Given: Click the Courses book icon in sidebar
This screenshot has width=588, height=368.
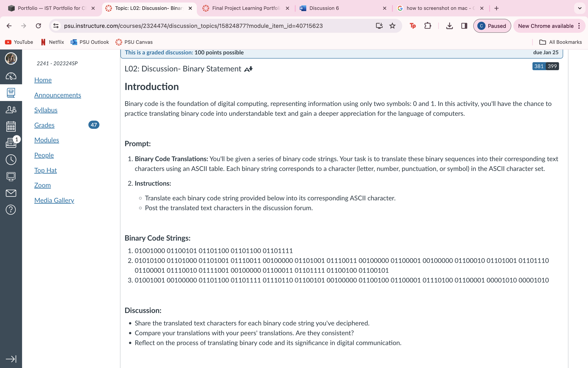Looking at the screenshot, I should coord(11,93).
